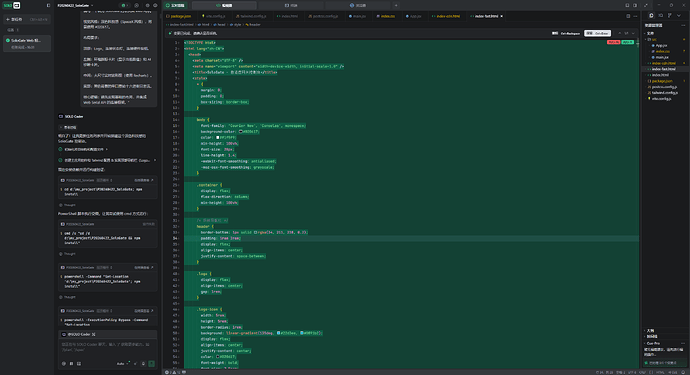Image resolution: width=690 pixels, height=375 pixels.
Task: Open the chat settings gear icon
Action: 147,5
